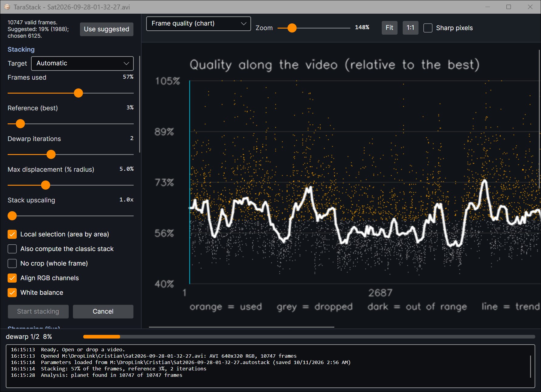Click the Frames used 57% value
The width and height of the screenshot is (541, 392).
coord(128,77)
